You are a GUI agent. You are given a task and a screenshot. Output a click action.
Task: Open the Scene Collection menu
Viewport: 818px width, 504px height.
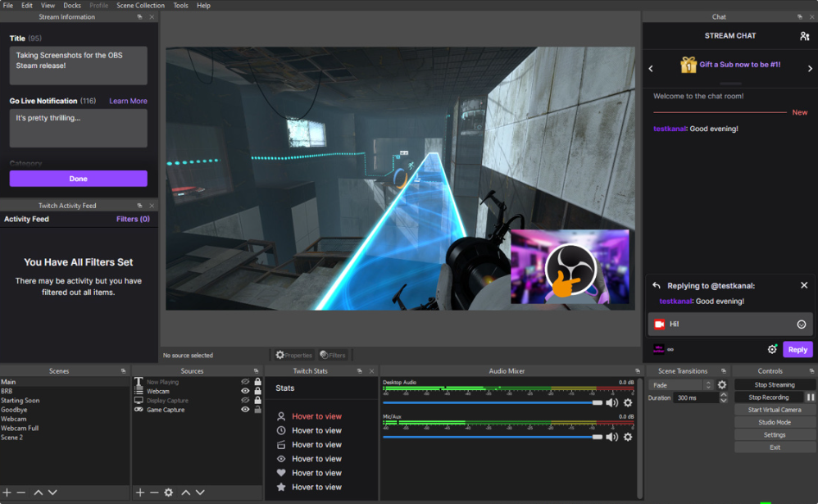[x=140, y=5]
